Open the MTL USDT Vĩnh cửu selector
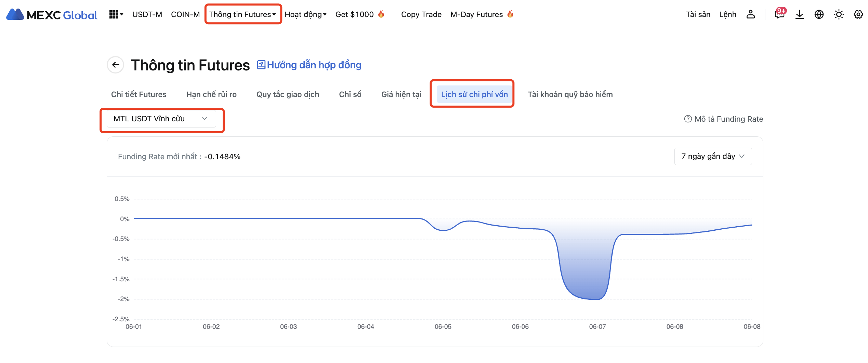Image resolution: width=868 pixels, height=363 pixels. point(161,119)
